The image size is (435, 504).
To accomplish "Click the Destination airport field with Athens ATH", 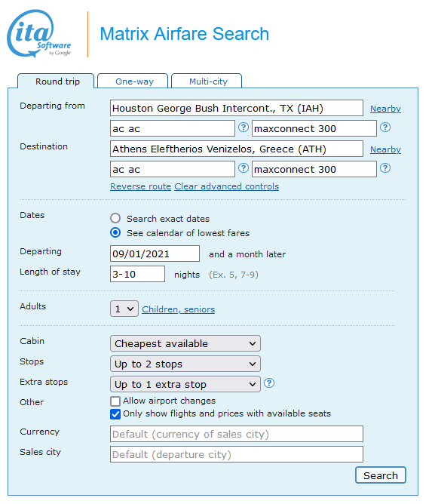I will tap(237, 149).
